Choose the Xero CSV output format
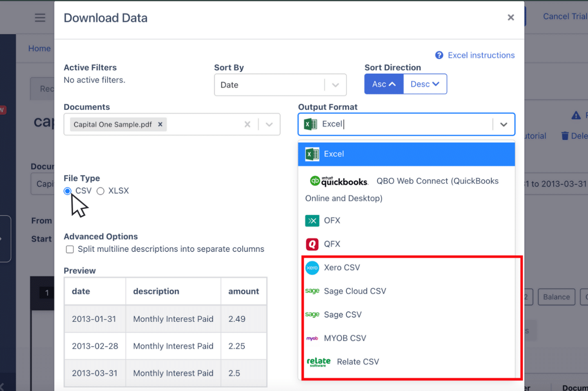This screenshot has width=588, height=391. (x=406, y=268)
